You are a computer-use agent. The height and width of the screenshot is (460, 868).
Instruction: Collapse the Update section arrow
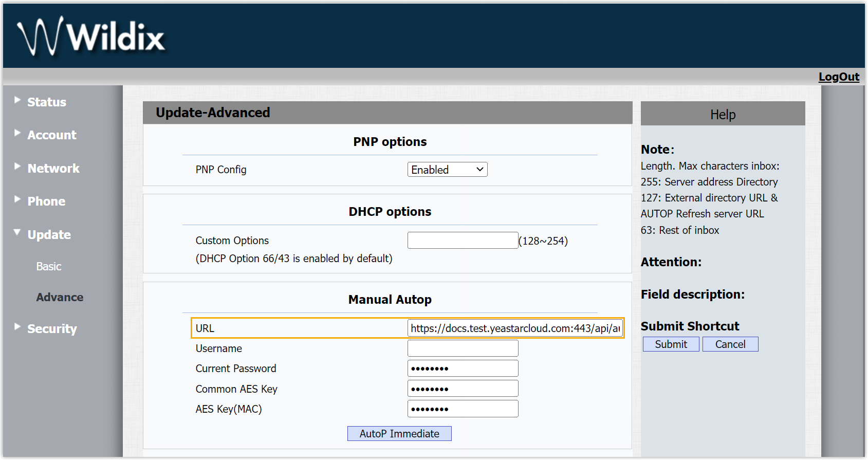point(17,232)
